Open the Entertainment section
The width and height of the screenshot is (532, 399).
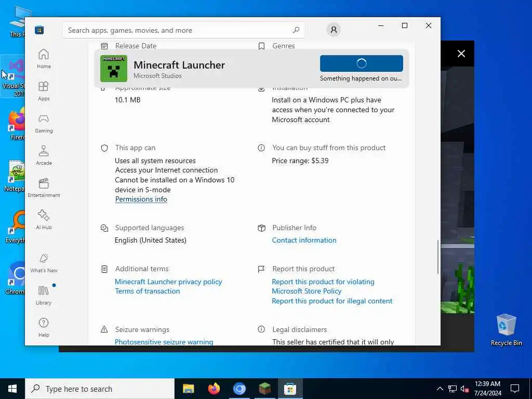(x=44, y=188)
